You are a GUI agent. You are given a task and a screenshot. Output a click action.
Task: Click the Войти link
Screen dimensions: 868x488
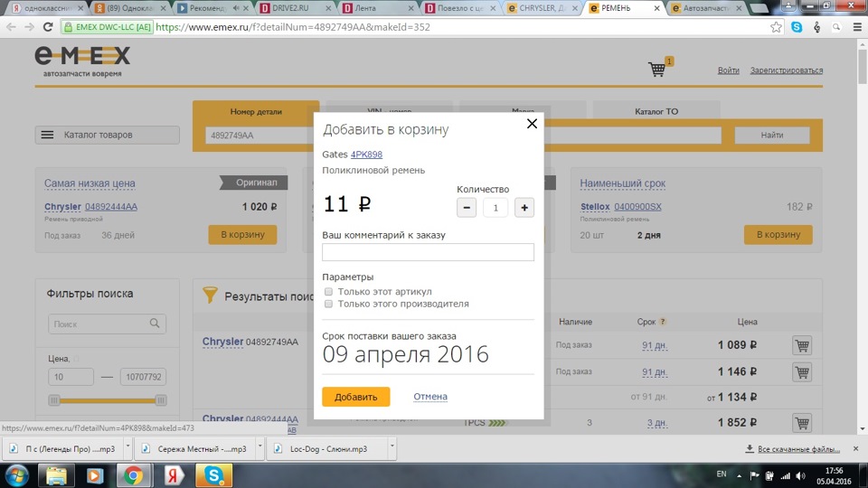pos(729,70)
